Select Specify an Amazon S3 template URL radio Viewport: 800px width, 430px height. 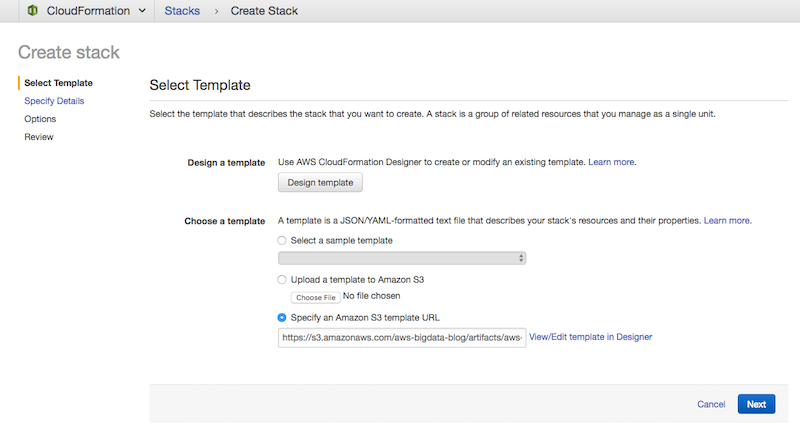pyautogui.click(x=282, y=318)
